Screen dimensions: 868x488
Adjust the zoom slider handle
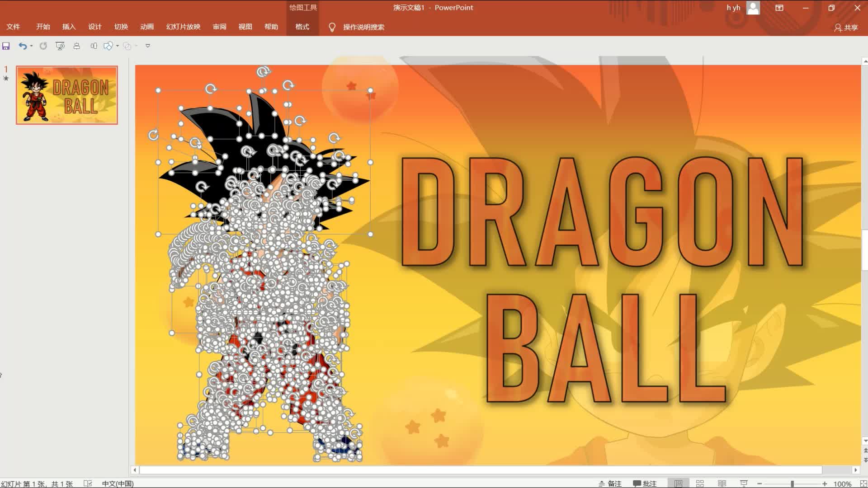(x=792, y=483)
